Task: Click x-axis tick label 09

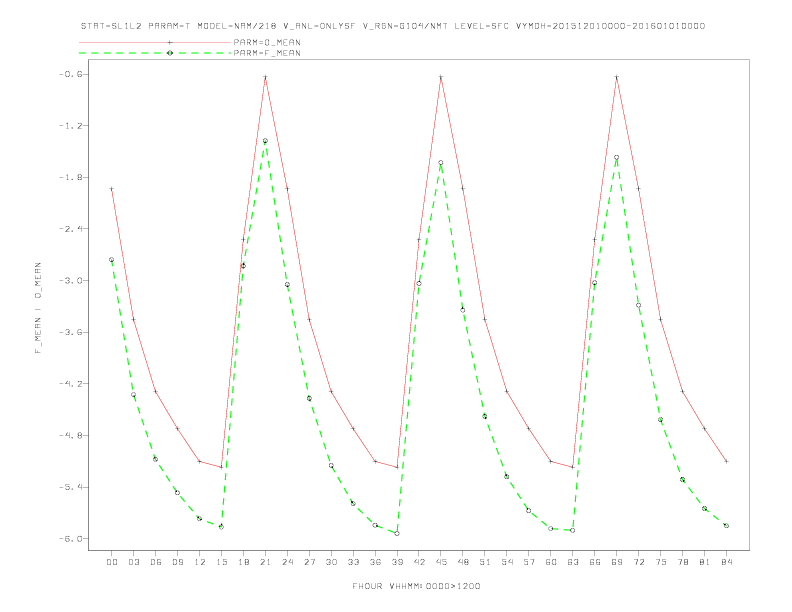Action: (177, 562)
